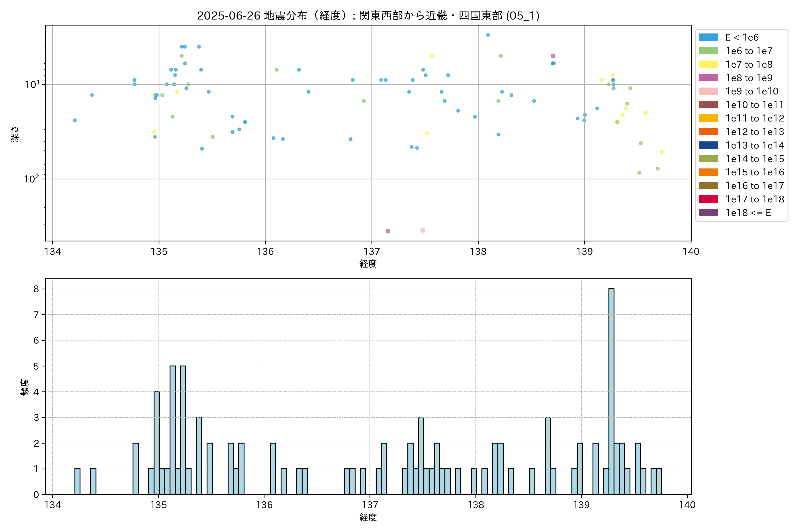
Task: Click the pink 1e9 to 1e10 legend swatch
Action: pyautogui.click(x=708, y=91)
